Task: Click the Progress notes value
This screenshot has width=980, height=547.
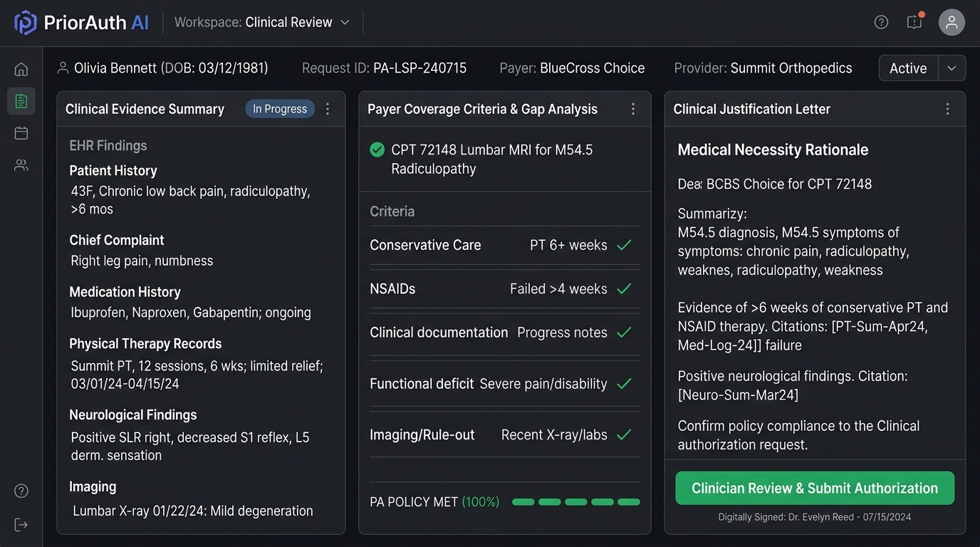Action: point(562,333)
